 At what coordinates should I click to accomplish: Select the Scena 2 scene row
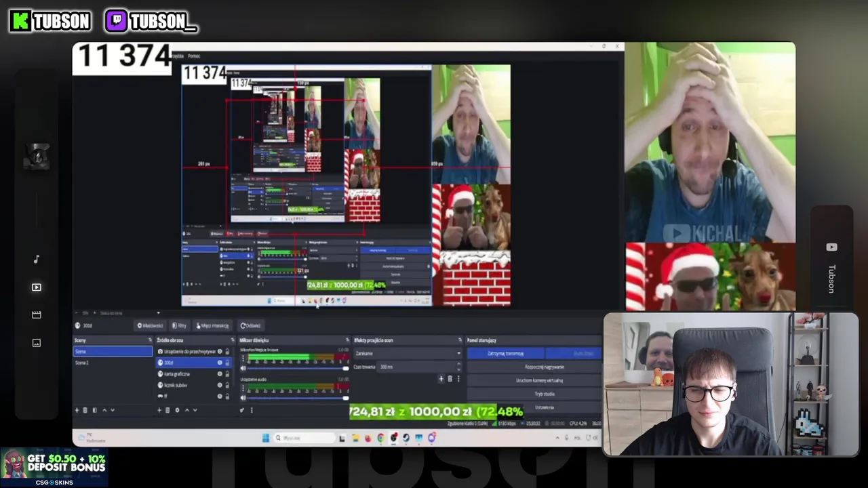pyautogui.click(x=113, y=363)
